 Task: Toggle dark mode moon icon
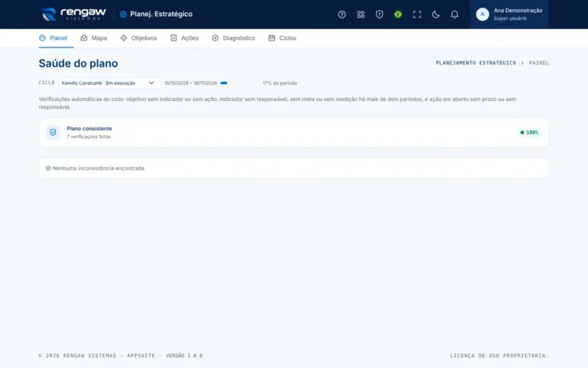coord(436,15)
